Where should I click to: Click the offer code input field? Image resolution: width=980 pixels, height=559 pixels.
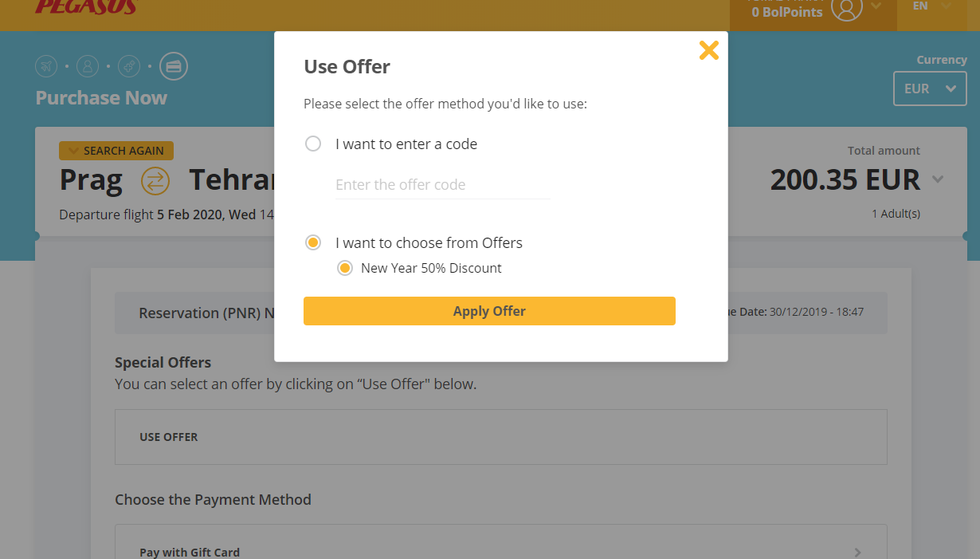tap(443, 185)
